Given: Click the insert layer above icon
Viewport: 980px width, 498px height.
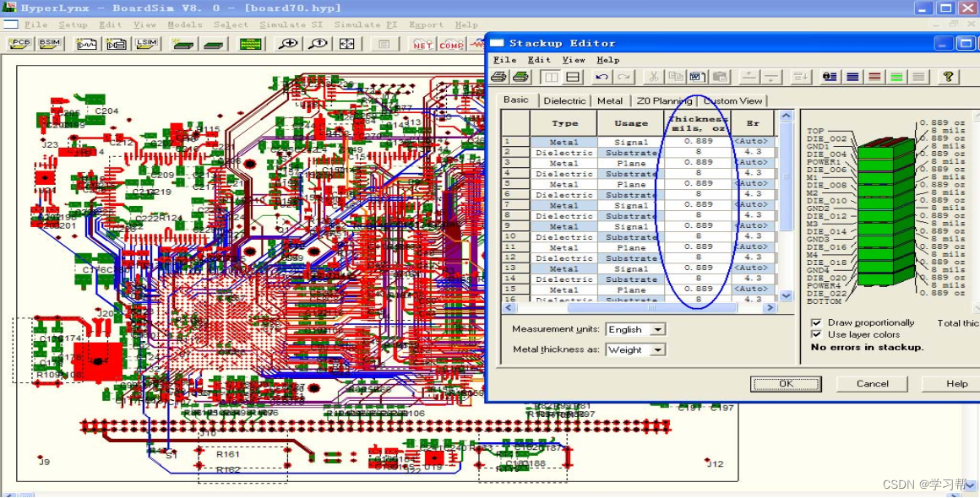Looking at the screenshot, I should coord(749,77).
